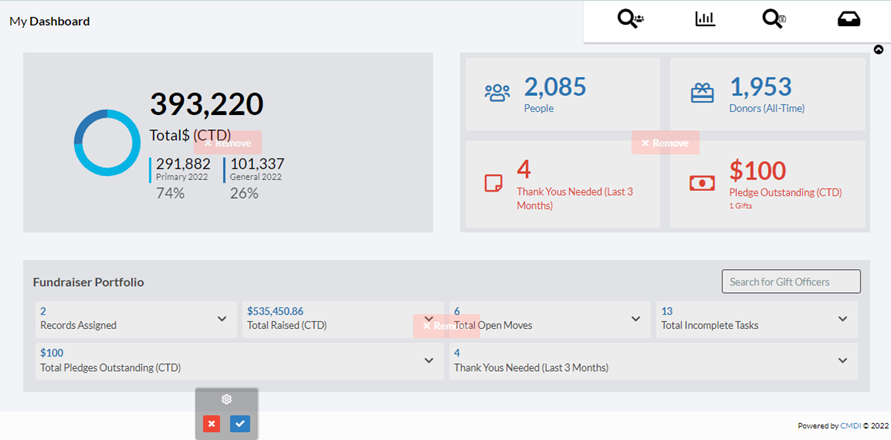Expand the Records Assigned row
Viewport: 891px width, 440px height.
pyautogui.click(x=222, y=319)
